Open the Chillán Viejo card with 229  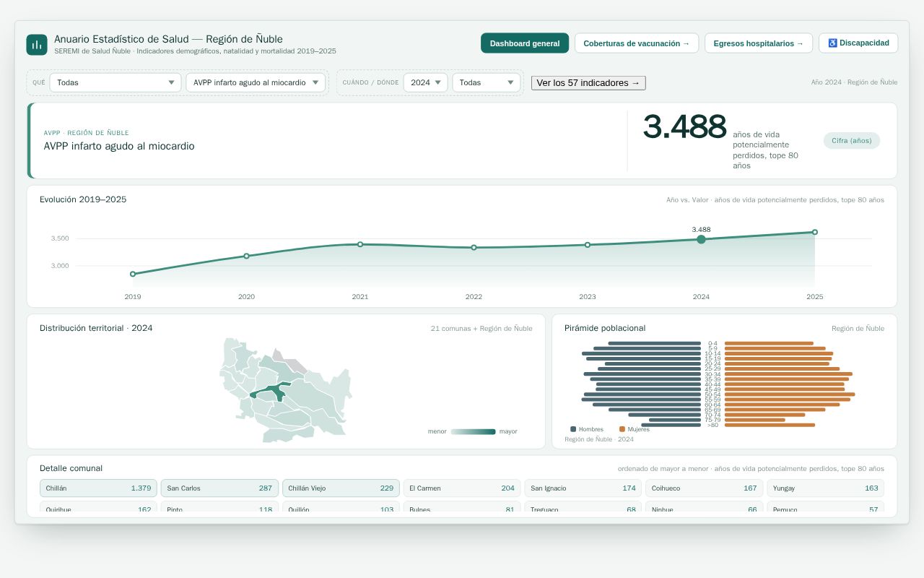coord(341,488)
